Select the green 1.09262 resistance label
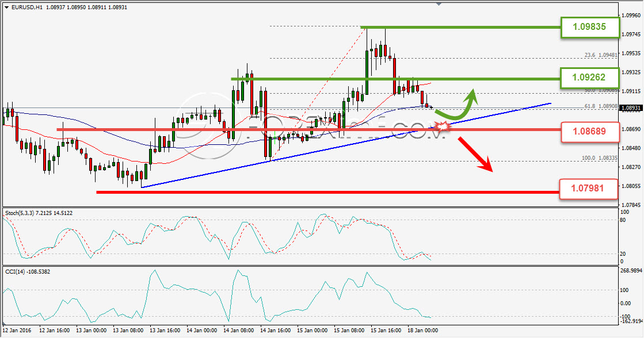The height and width of the screenshot is (338, 644). 590,77
